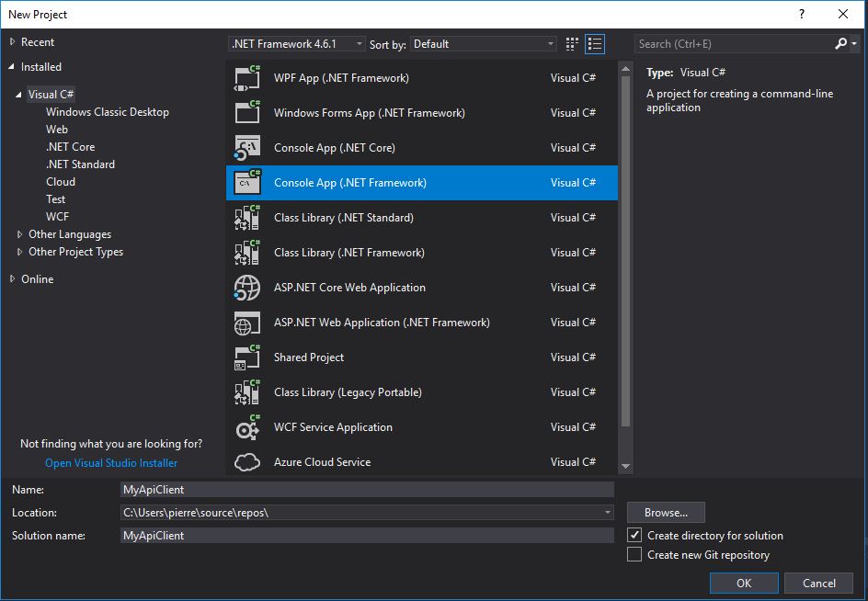Click the Class Library (.NET Framework) icon
Screen dimensions: 868x601
[247, 253]
